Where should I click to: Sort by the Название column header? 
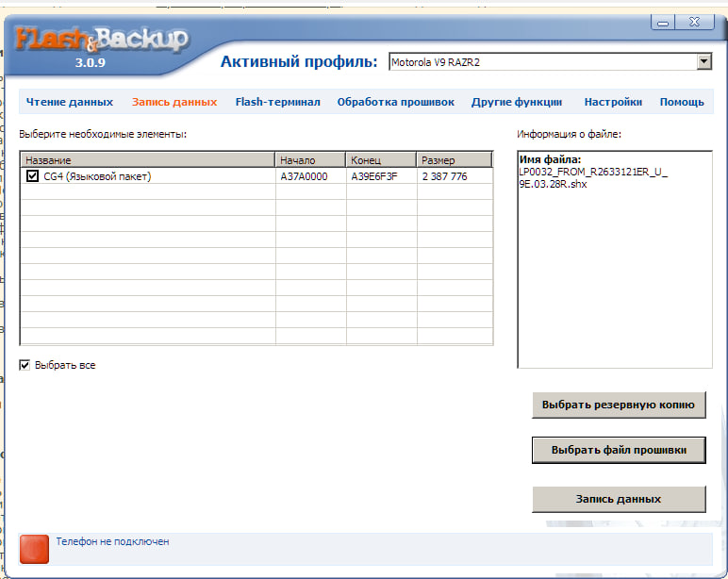tap(148, 160)
